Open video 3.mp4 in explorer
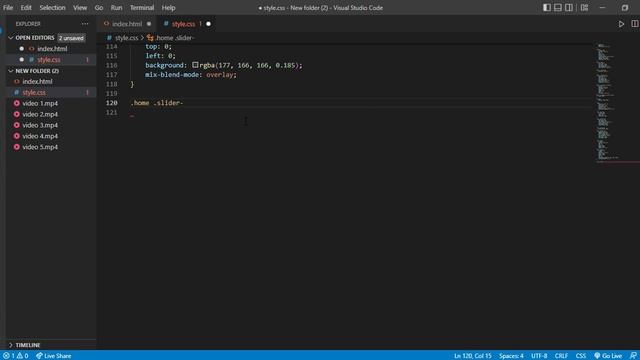Viewport: 640px width, 360px height. (40, 125)
